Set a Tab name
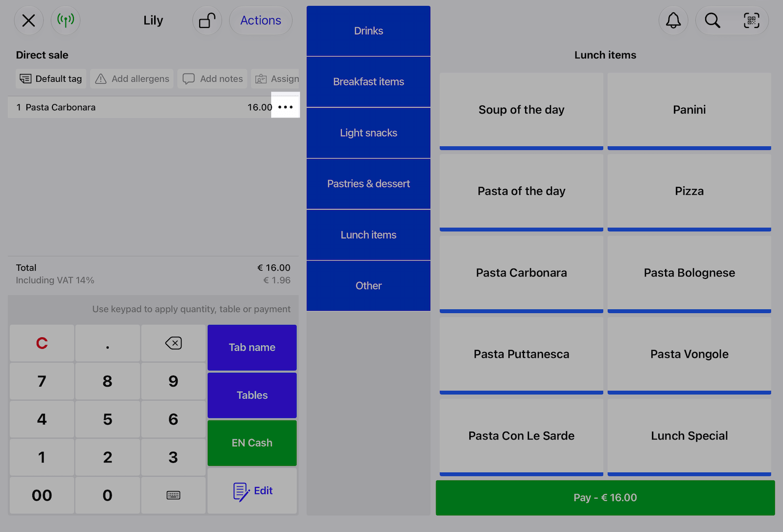The width and height of the screenshot is (783, 532). pyautogui.click(x=252, y=347)
